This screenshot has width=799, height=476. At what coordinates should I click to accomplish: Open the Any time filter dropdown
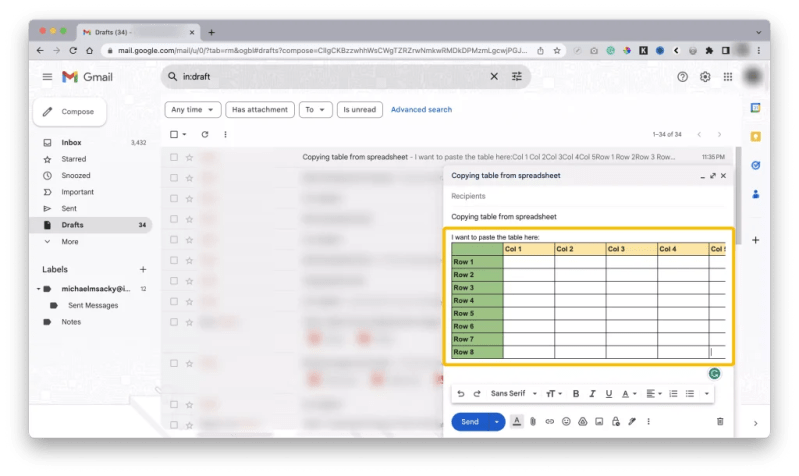coord(193,110)
